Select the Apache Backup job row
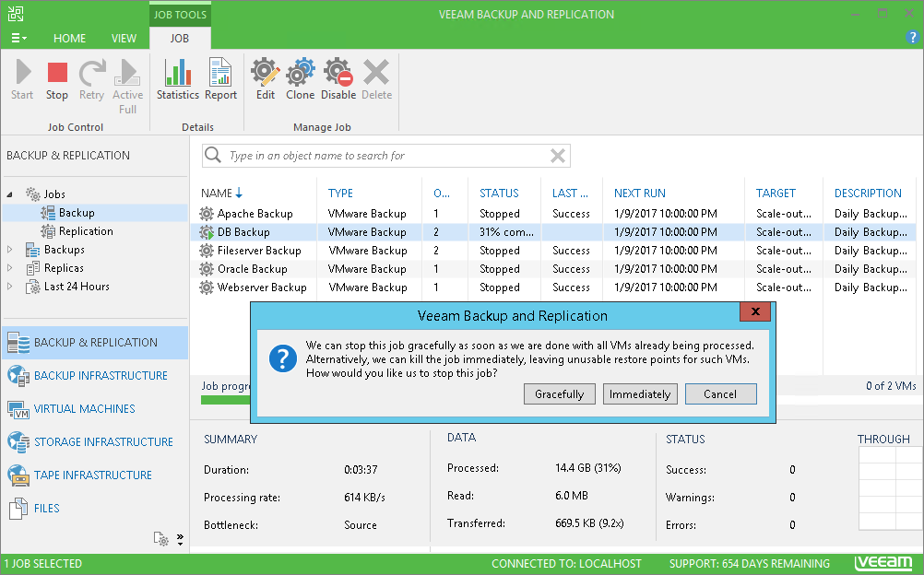Viewport: 924px width, 575px height. pos(553,213)
